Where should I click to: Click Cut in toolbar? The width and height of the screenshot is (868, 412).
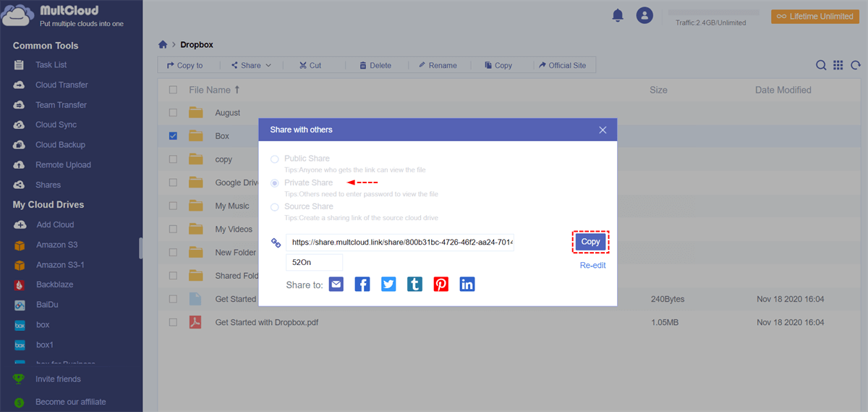pos(310,65)
